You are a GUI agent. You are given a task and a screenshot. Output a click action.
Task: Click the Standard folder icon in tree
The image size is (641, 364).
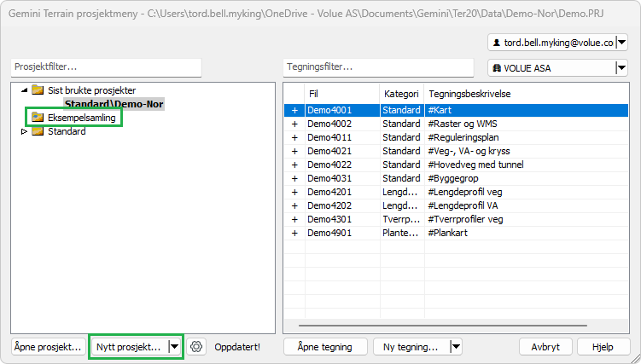point(38,131)
